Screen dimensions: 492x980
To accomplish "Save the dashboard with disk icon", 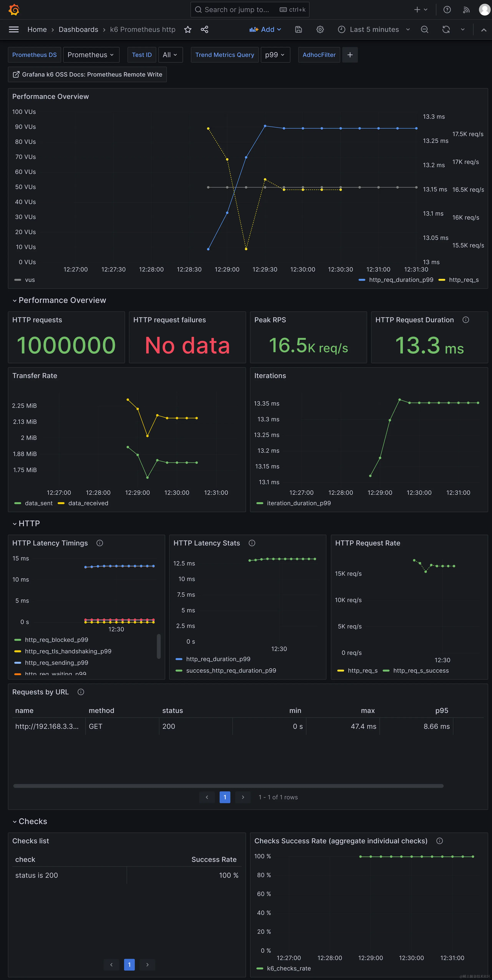I will coord(298,29).
